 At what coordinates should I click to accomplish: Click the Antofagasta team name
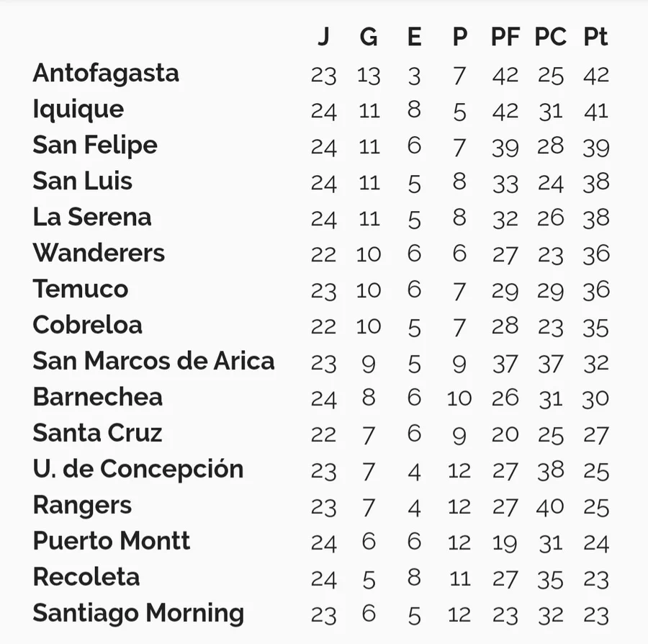point(106,73)
